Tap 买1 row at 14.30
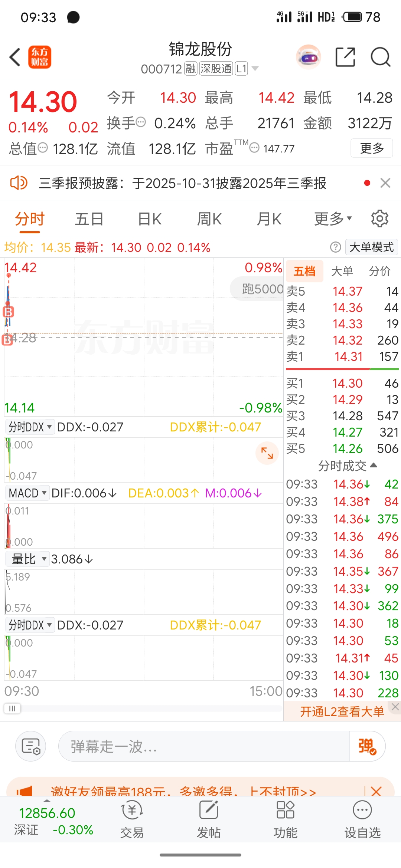401x868 pixels. tap(342, 383)
